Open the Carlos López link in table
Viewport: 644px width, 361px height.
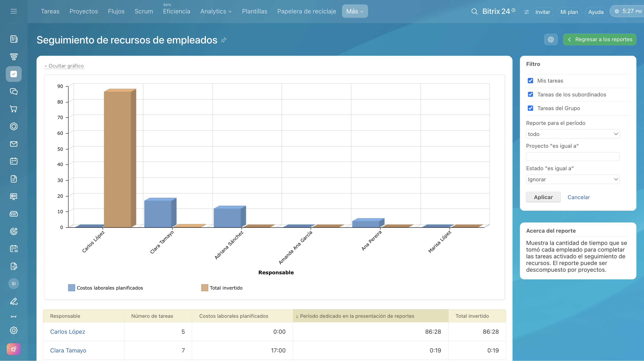67,332
